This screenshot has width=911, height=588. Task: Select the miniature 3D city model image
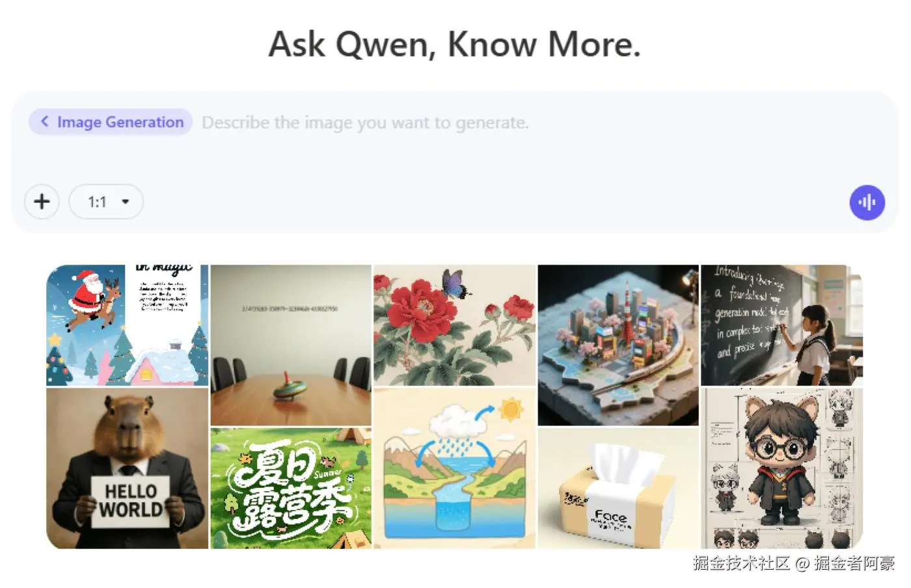pyautogui.click(x=618, y=345)
